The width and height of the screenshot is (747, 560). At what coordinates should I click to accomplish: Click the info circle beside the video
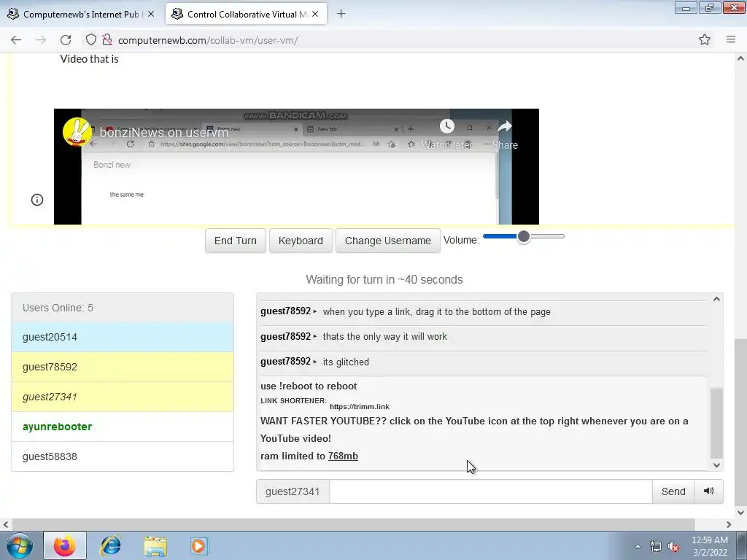[37, 200]
